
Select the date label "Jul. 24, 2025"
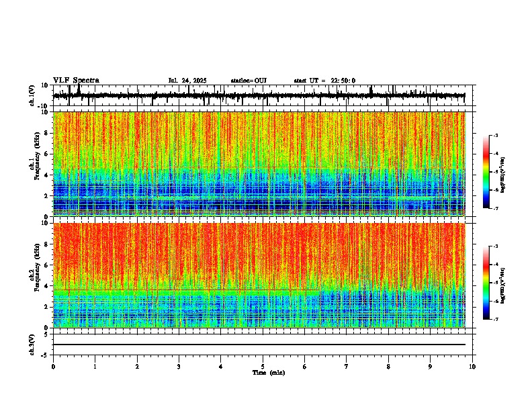(187, 81)
